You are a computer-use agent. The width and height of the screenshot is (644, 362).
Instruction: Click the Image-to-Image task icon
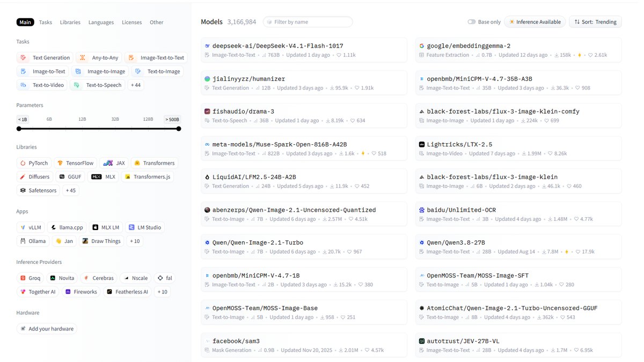[x=78, y=71]
